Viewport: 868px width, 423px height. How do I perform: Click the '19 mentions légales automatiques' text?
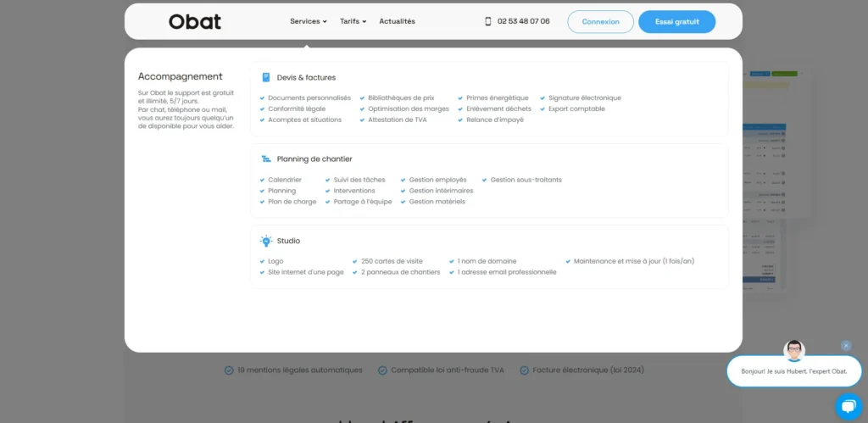coord(300,370)
